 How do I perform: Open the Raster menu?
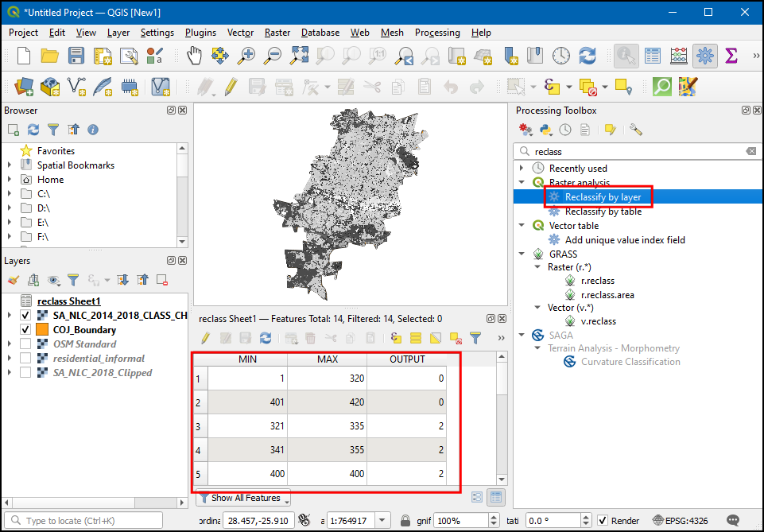point(277,33)
